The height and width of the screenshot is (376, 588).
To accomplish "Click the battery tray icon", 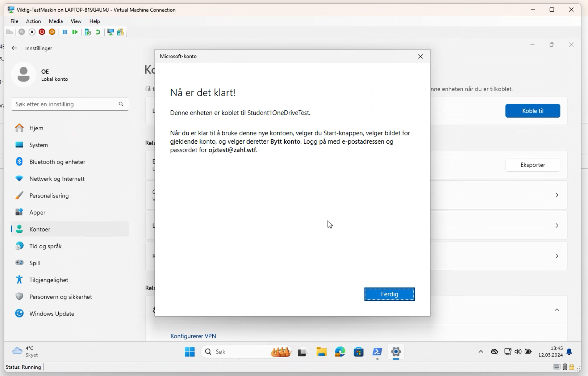I will coord(528,352).
